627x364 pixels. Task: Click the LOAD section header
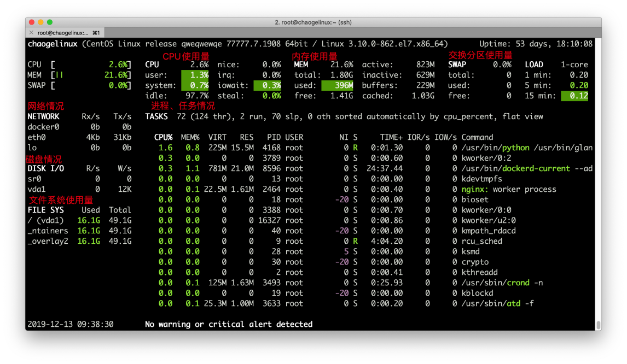tap(534, 64)
